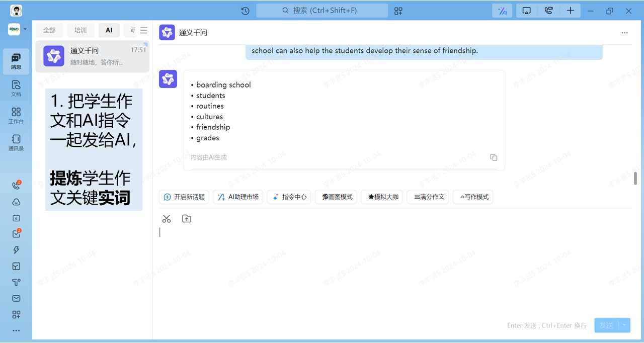Open the phone calls icon in sidebar
Screen dimensions: 644x343
pyautogui.click(x=16, y=186)
